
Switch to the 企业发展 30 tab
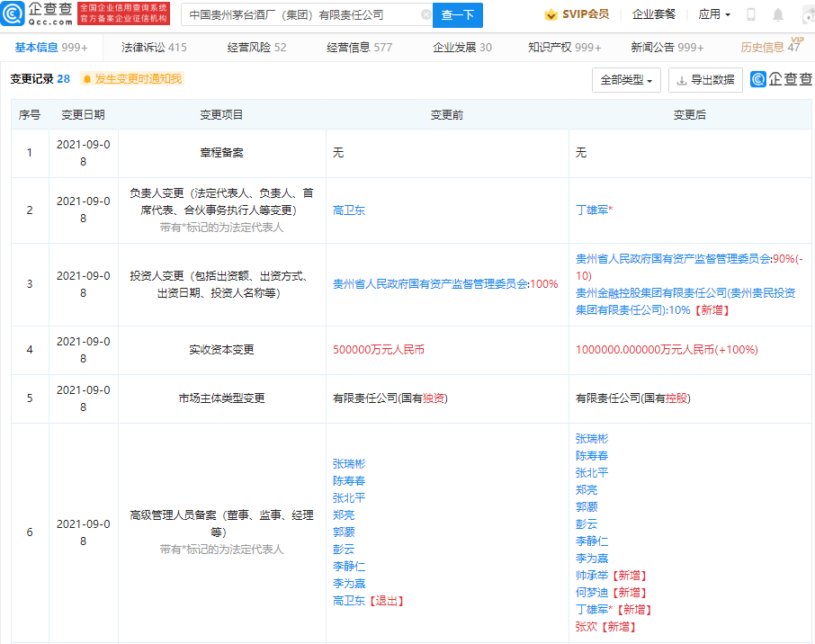click(462, 48)
